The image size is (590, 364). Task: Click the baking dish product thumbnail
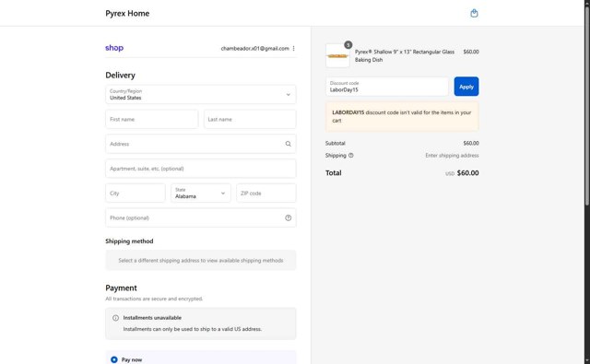coord(337,55)
